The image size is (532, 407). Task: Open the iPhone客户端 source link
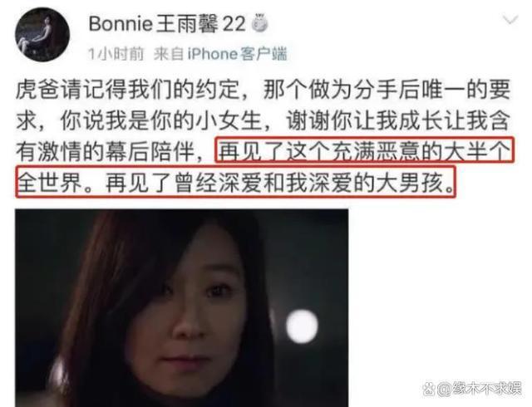point(237,54)
